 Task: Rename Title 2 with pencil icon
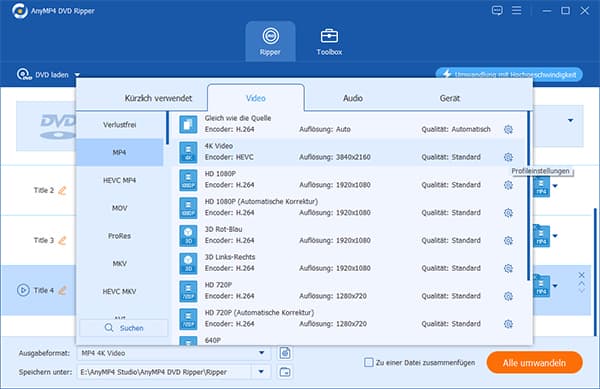(62, 190)
